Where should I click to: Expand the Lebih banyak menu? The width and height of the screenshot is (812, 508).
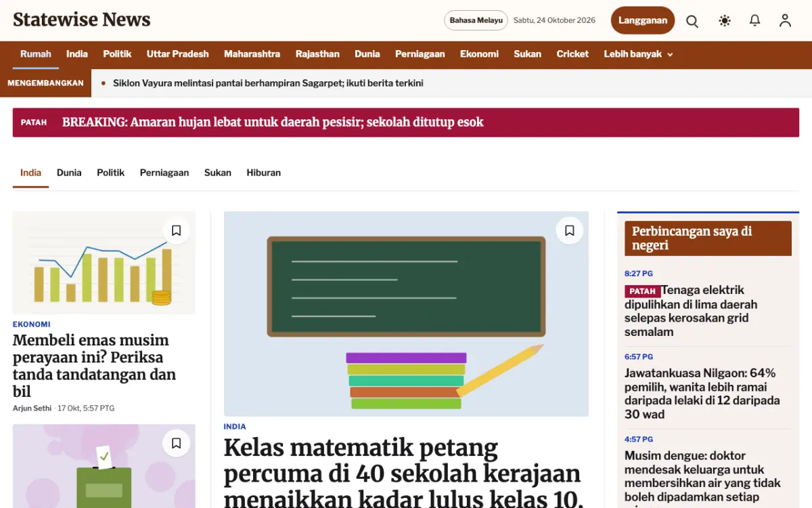pyautogui.click(x=638, y=54)
